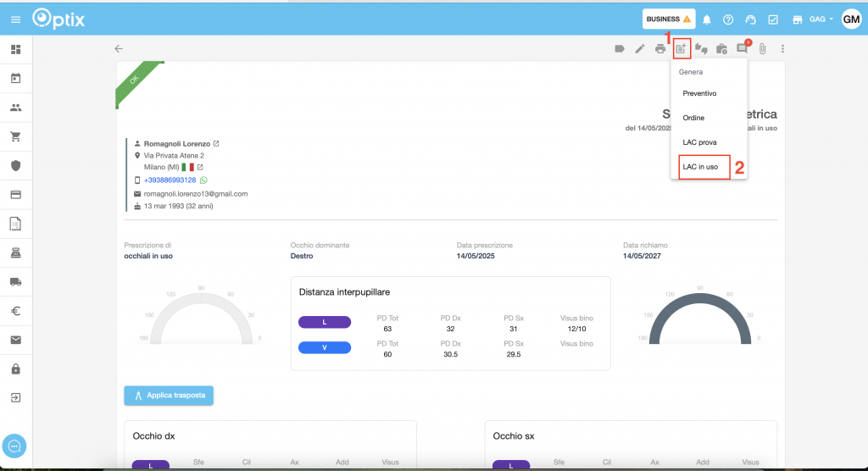Open the comments icon with red badge

tap(742, 49)
